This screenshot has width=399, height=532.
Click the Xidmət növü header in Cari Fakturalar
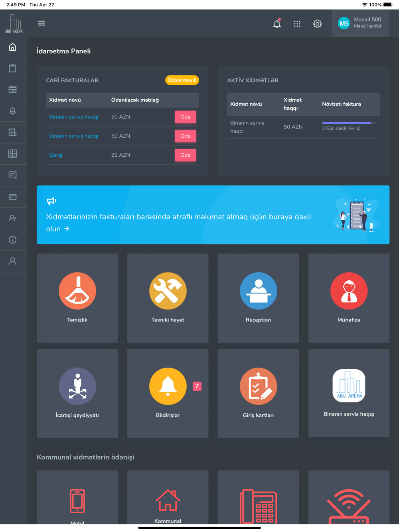click(x=65, y=100)
